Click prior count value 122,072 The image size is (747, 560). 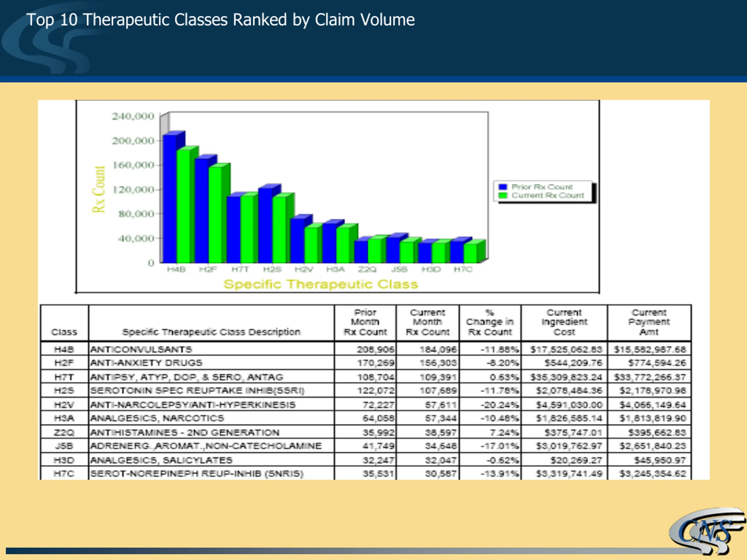click(376, 391)
